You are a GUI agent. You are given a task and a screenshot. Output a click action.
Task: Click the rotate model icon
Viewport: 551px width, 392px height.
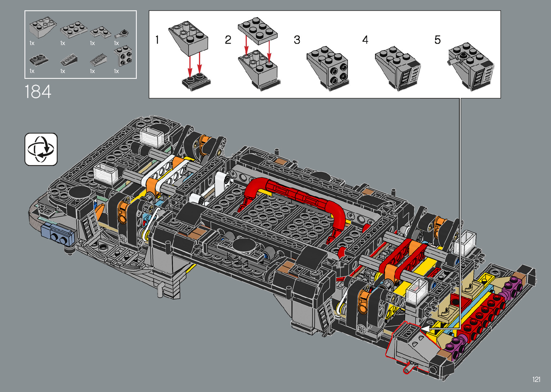click(x=41, y=149)
